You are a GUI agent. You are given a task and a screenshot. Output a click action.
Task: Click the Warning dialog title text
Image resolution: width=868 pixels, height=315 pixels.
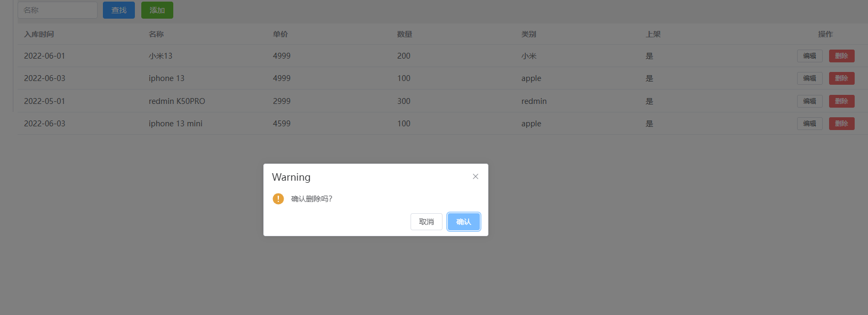[x=291, y=177]
